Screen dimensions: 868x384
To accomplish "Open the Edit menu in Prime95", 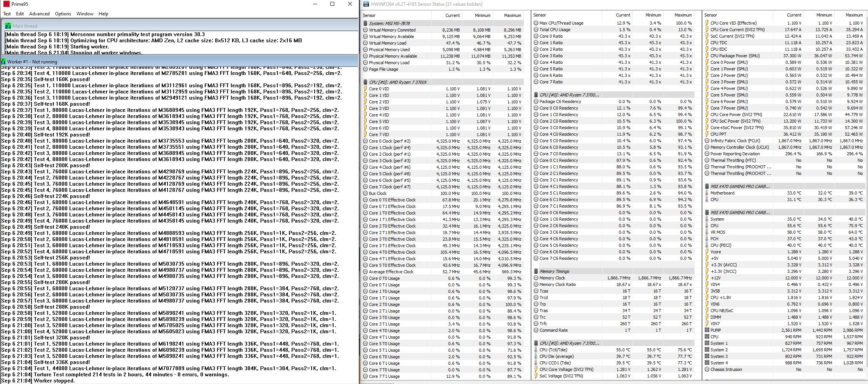I will click(20, 14).
